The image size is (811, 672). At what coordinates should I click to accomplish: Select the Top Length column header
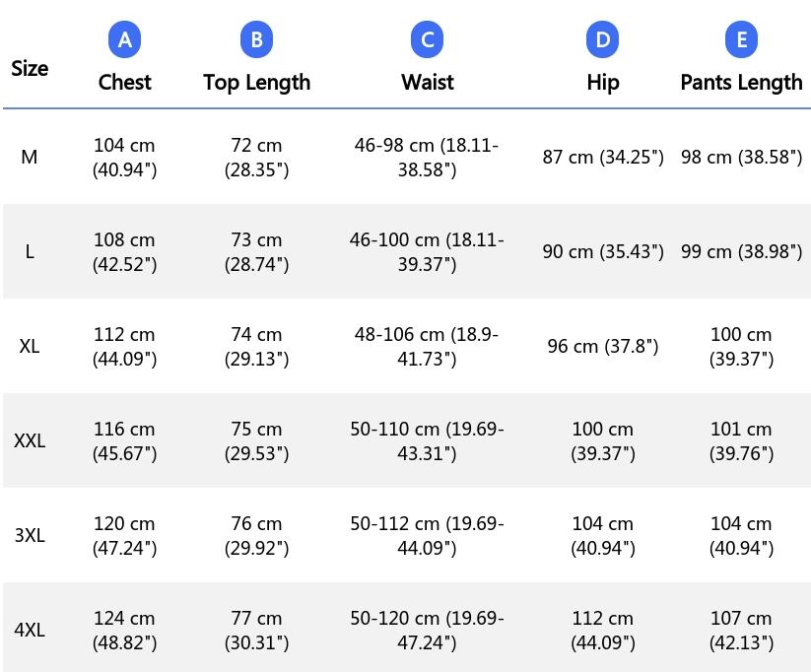tap(256, 83)
